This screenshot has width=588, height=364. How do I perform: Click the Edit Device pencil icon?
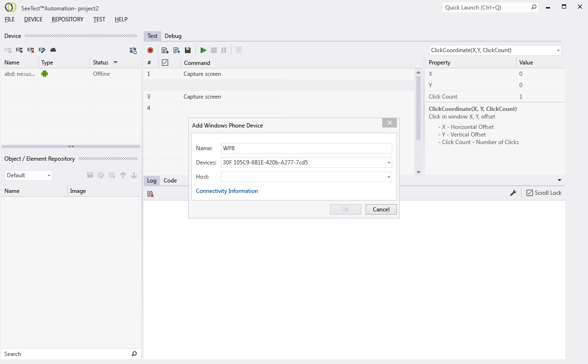pyautogui.click(x=42, y=50)
